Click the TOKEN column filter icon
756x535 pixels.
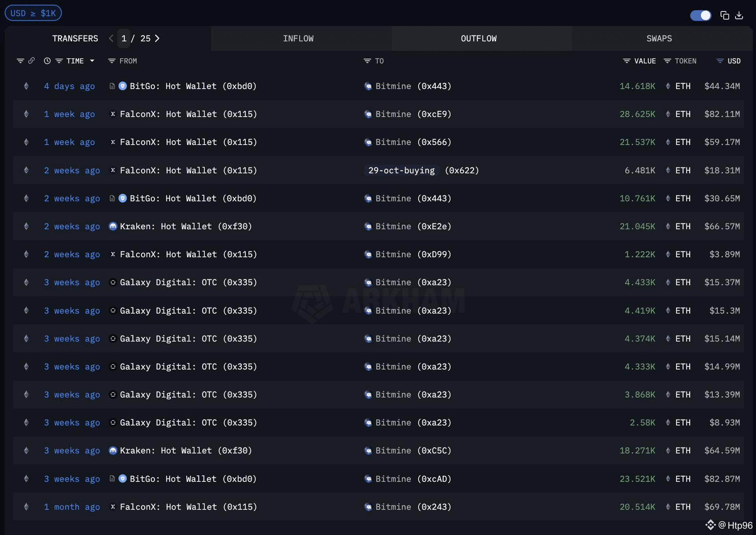(x=667, y=61)
